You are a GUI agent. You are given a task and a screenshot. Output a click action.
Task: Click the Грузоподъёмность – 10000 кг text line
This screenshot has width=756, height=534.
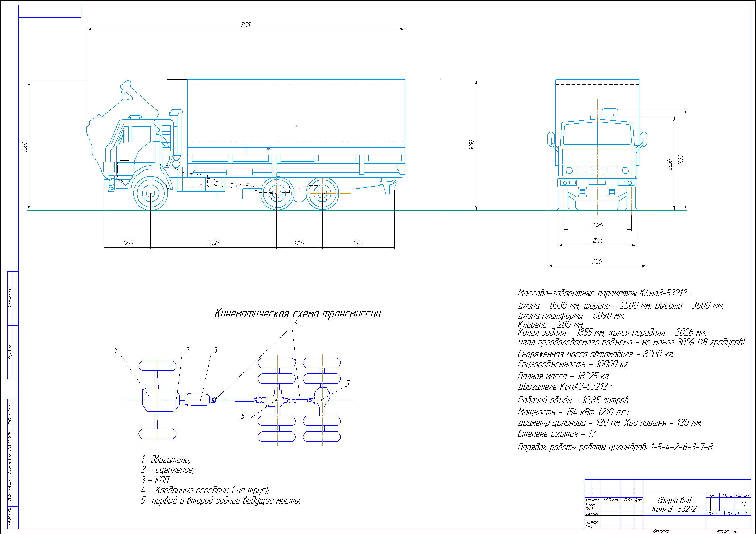click(573, 364)
